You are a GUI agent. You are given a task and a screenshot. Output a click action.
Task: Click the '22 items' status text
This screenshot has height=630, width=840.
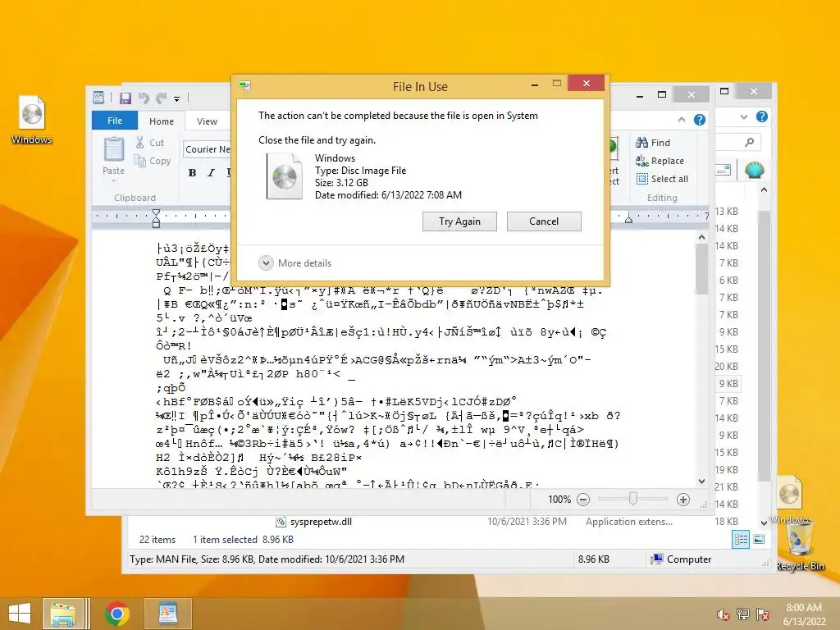[157, 540]
